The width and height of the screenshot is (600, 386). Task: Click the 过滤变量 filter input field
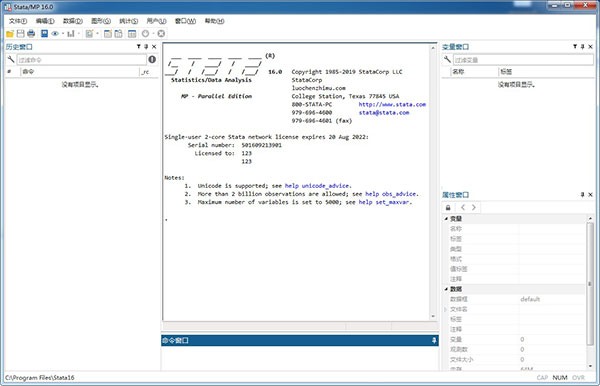(x=523, y=60)
